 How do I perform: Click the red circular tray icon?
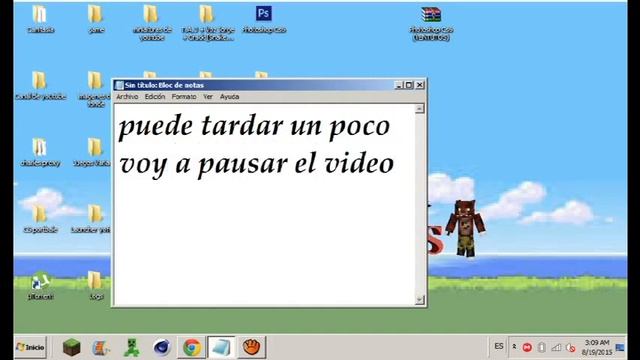tap(527, 347)
